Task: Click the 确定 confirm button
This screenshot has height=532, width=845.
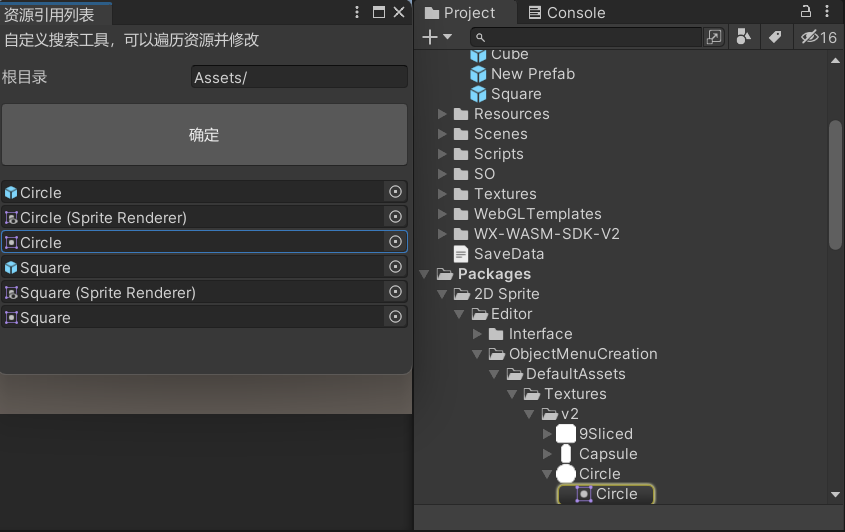Action: point(204,135)
